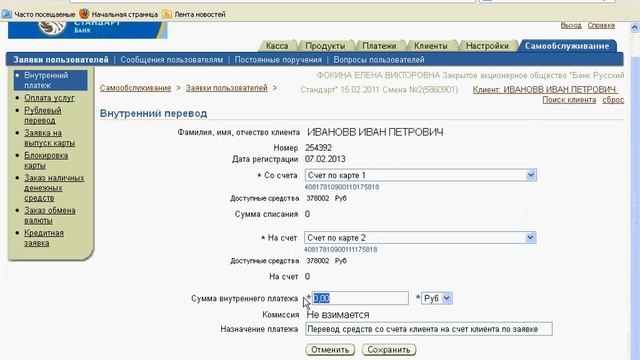Open Начальная страница bookmark
Image resolution: width=640 pixels, height=360 pixels.
coord(119,14)
